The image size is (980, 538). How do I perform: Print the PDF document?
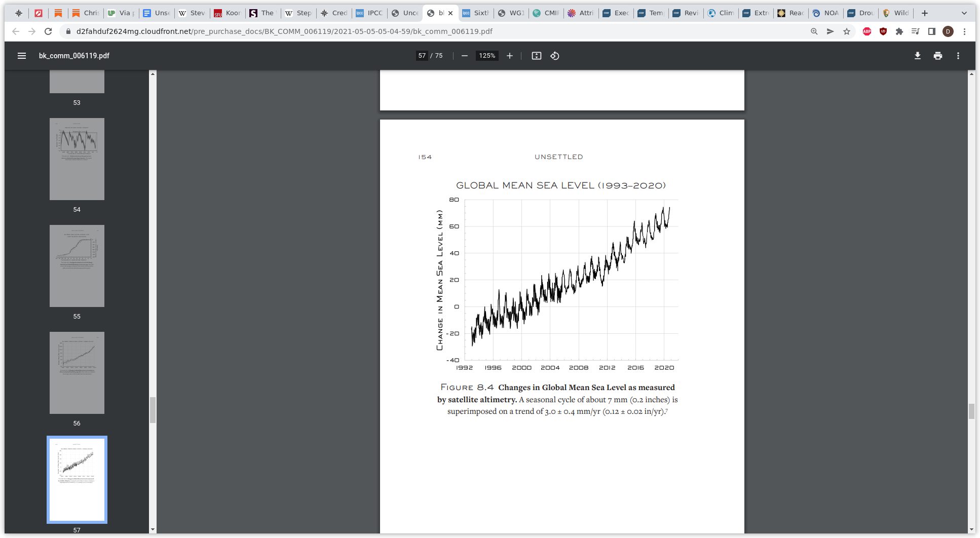pyautogui.click(x=938, y=56)
